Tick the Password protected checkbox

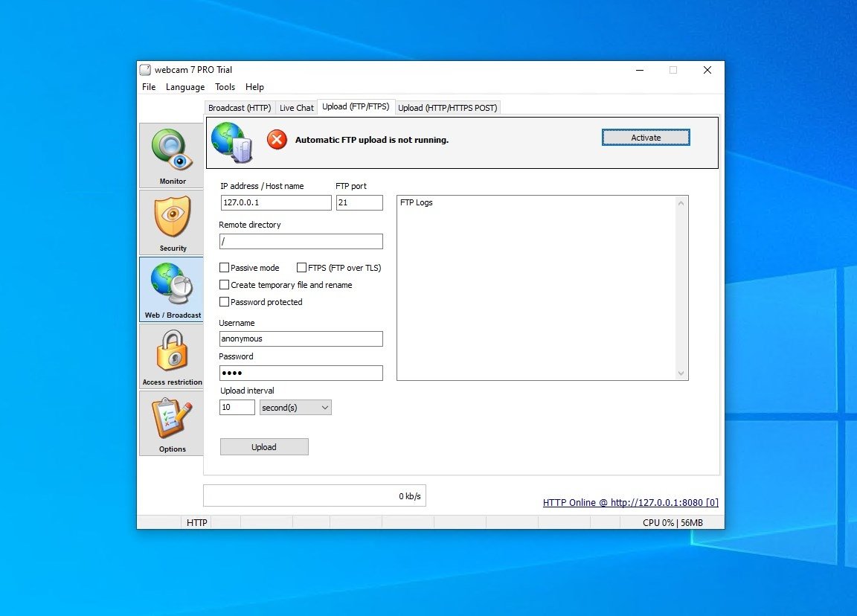[224, 302]
